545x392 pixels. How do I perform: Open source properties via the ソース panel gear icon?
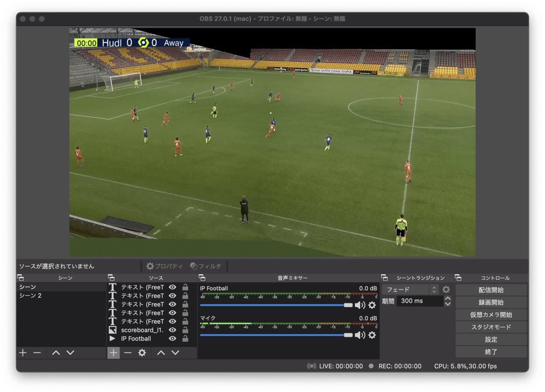click(142, 353)
